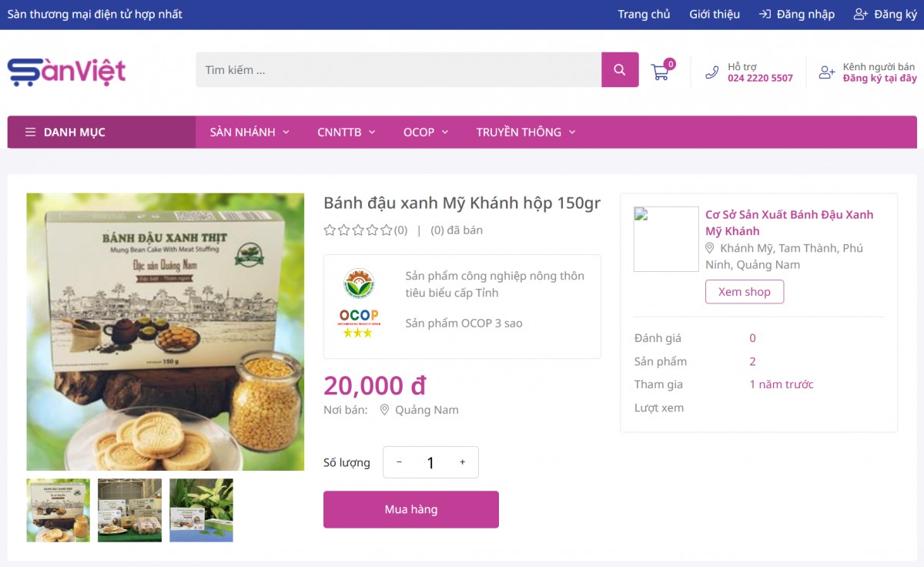Image resolution: width=924 pixels, height=567 pixels.
Task: Open the shopping cart icon
Action: point(661,71)
